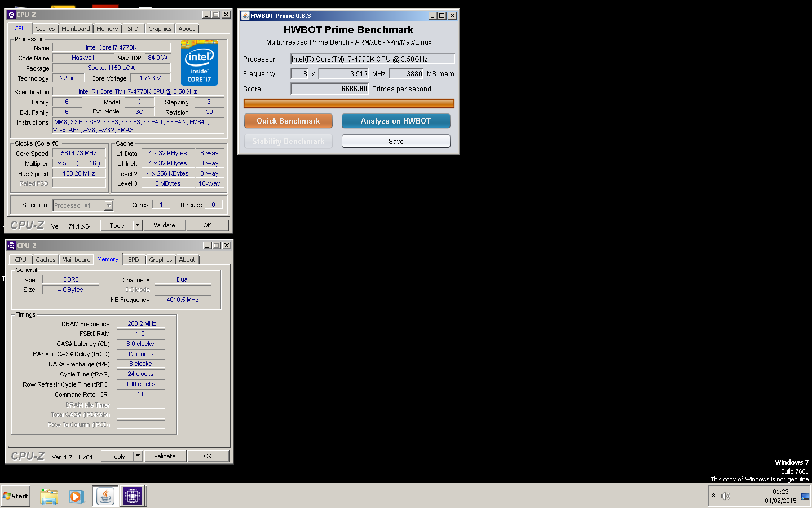Click processor name Intel Core i7 4770K
The width and height of the screenshot is (812, 508).
(x=111, y=47)
